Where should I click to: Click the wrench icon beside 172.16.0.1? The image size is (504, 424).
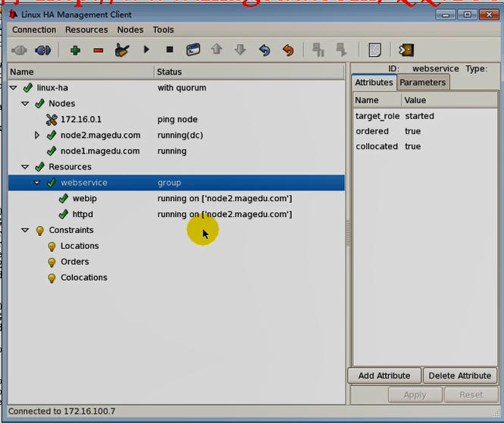click(x=52, y=119)
